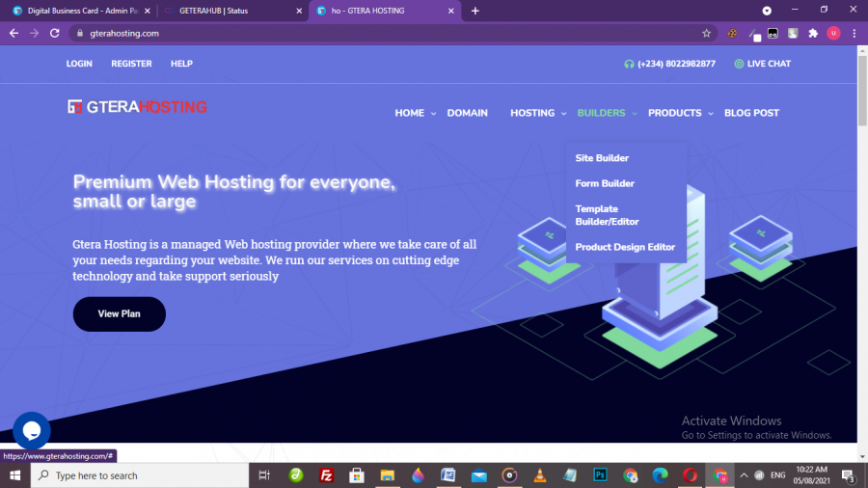Open Photoshop from the taskbar

pyautogui.click(x=600, y=475)
